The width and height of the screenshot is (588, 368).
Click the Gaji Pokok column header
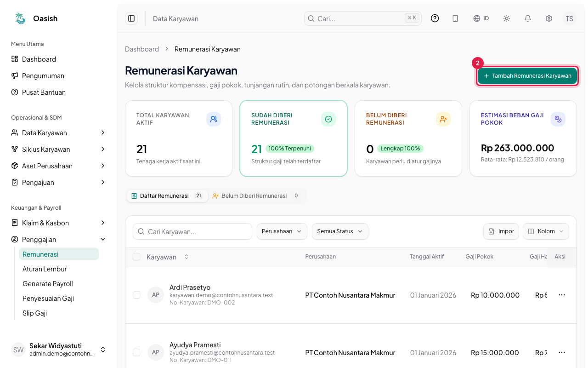479,257
